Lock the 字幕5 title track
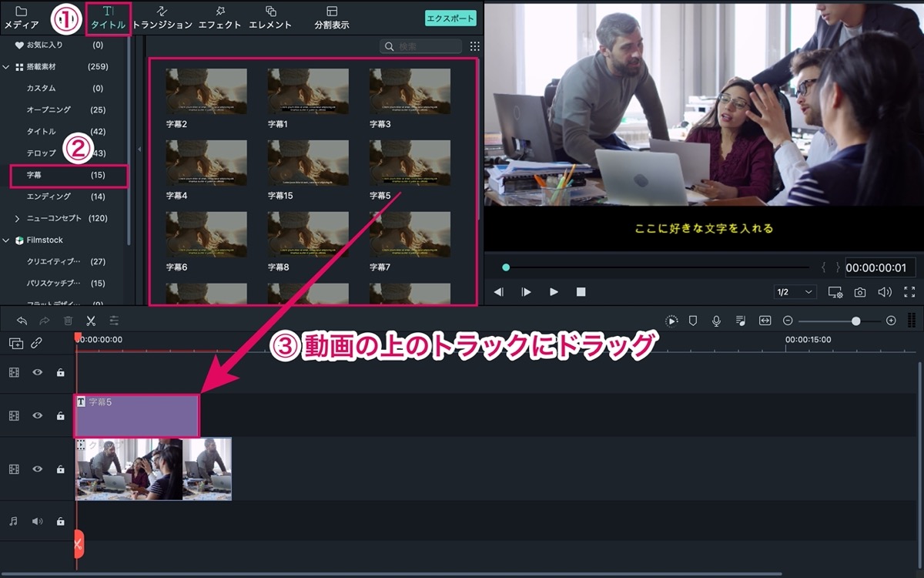 point(60,415)
